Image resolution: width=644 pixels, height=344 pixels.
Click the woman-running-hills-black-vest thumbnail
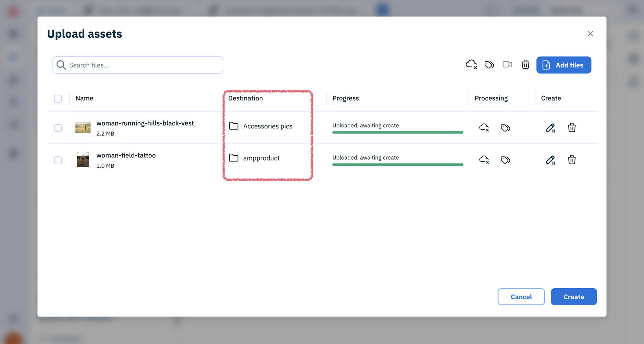[83, 128]
